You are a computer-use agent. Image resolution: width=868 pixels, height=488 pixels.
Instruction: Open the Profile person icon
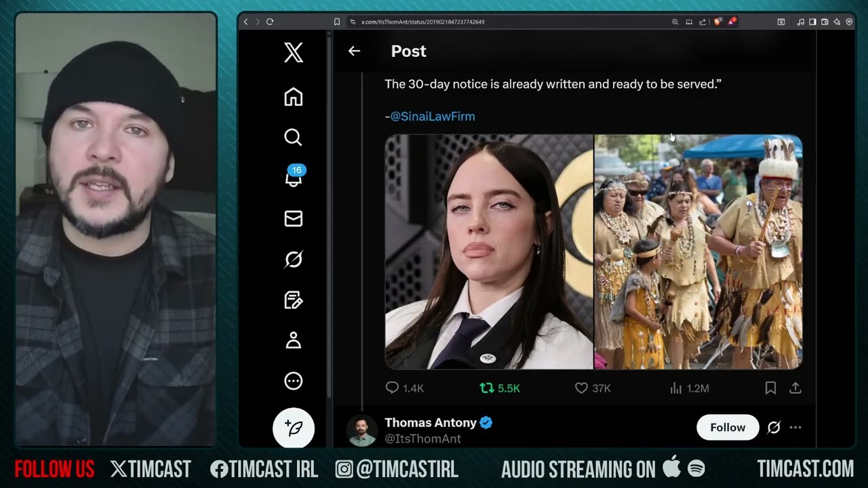tap(294, 340)
